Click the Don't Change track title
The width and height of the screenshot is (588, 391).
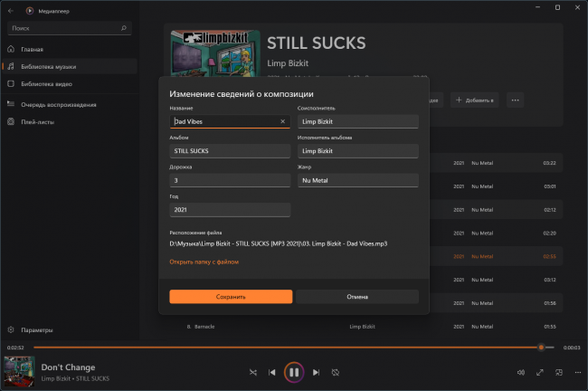(x=68, y=367)
